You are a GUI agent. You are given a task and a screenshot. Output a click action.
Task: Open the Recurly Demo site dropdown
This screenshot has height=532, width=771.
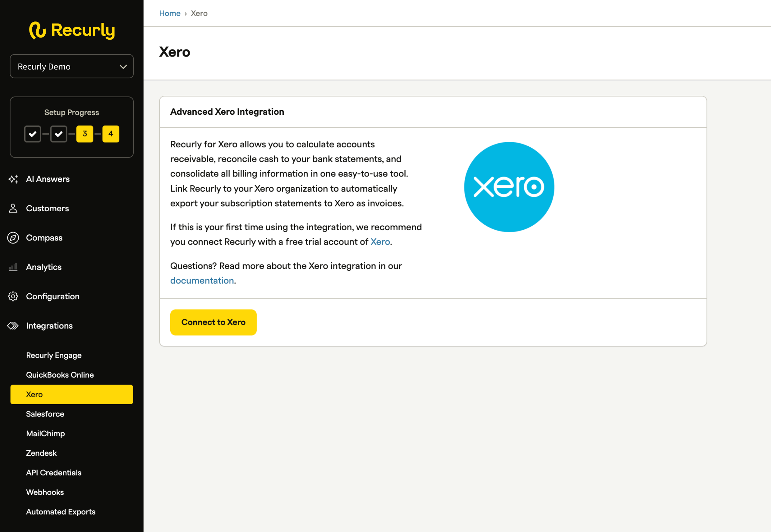(x=72, y=66)
